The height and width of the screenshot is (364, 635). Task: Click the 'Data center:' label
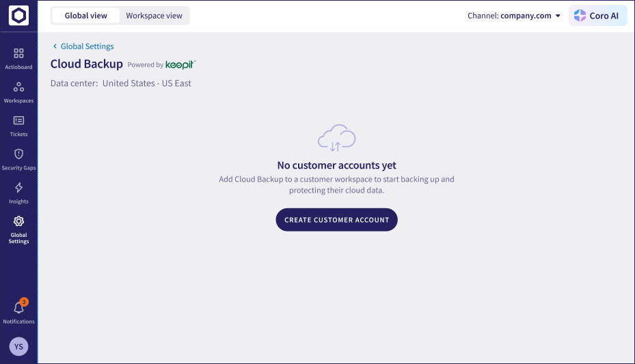74,83
